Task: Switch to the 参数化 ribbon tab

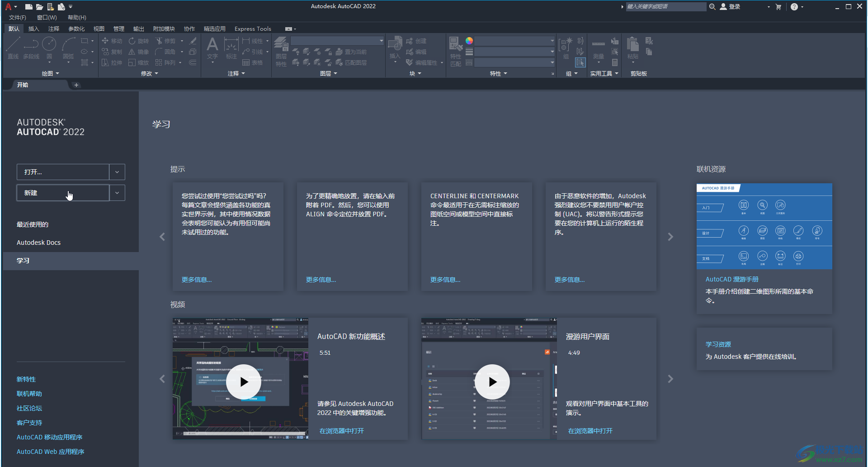Action: [x=76, y=29]
